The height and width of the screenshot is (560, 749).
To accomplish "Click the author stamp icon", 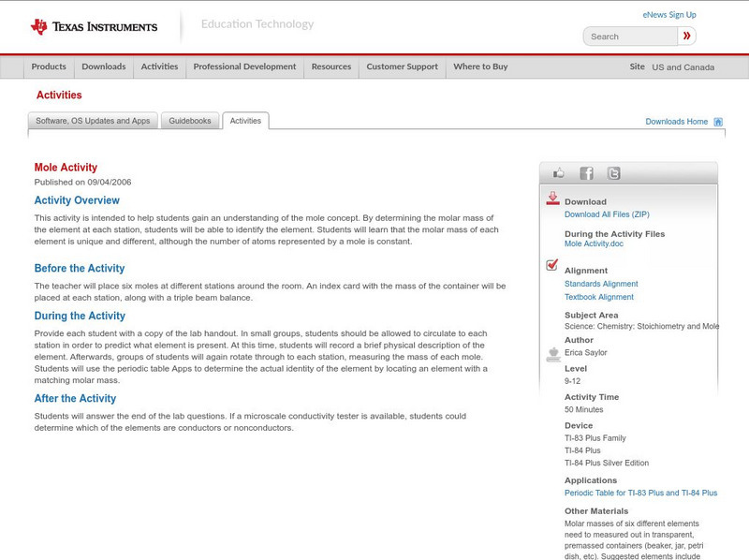I will pyautogui.click(x=553, y=355).
